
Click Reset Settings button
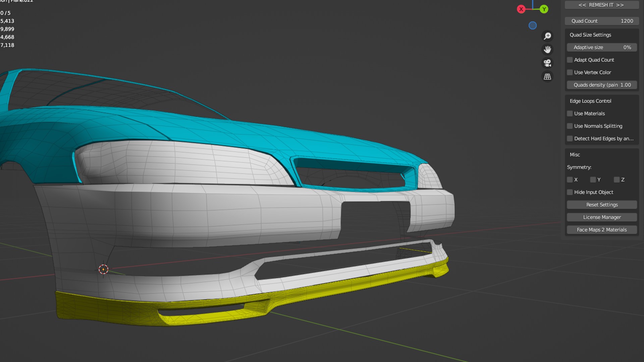pyautogui.click(x=602, y=205)
